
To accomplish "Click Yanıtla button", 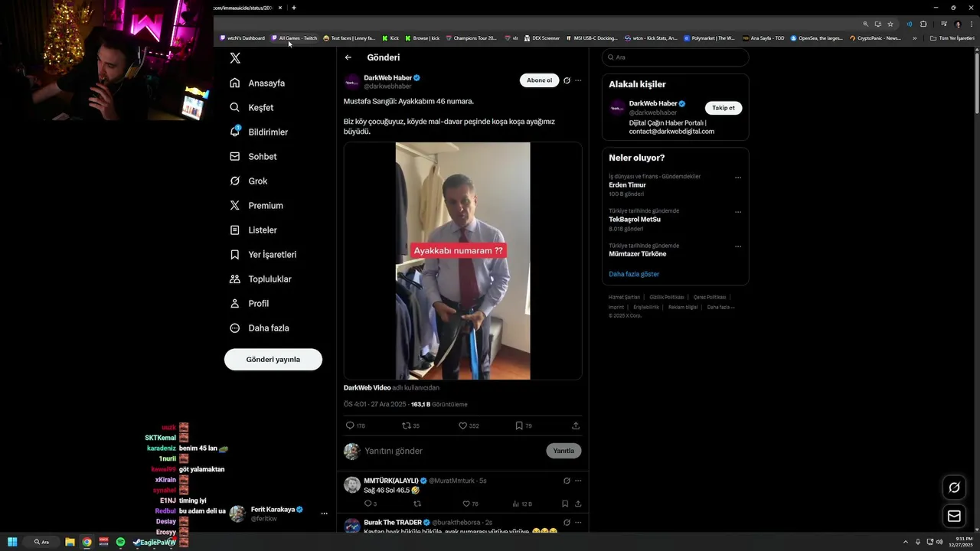I will tap(563, 451).
